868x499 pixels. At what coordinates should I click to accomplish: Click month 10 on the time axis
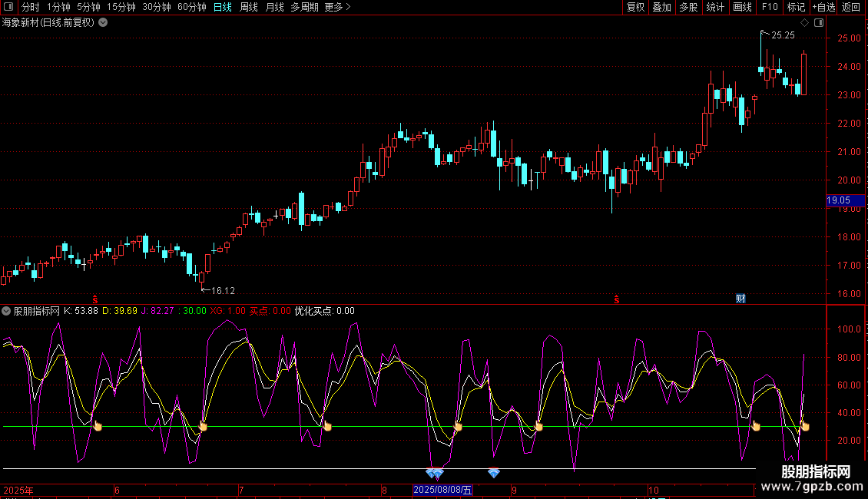(653, 490)
